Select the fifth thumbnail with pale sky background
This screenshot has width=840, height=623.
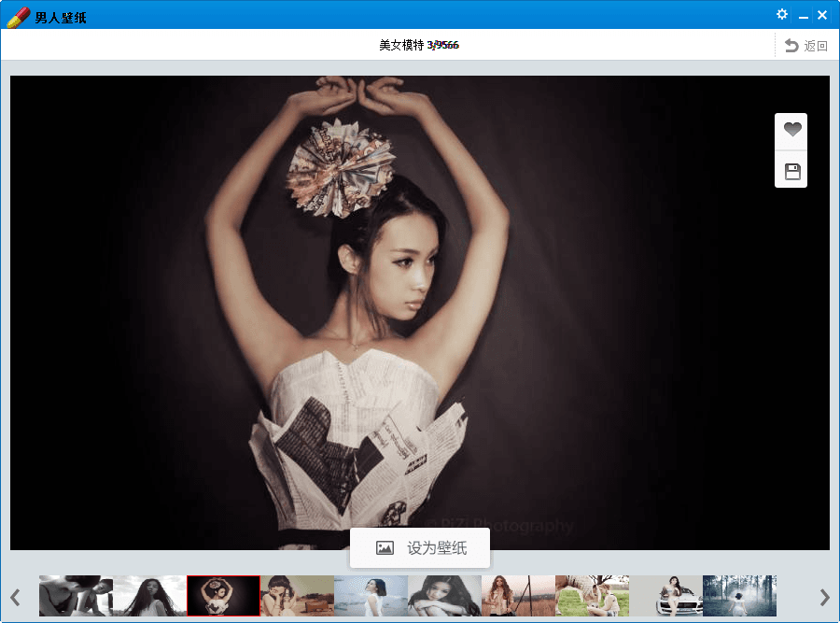[x=371, y=596]
